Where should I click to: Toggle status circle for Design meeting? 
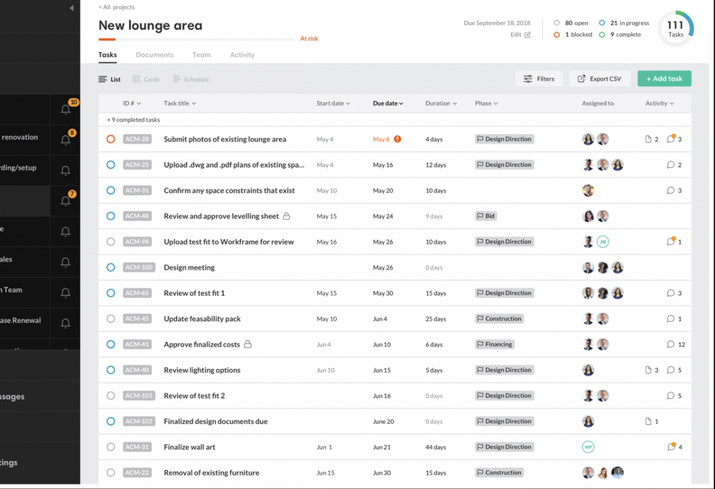tap(110, 267)
